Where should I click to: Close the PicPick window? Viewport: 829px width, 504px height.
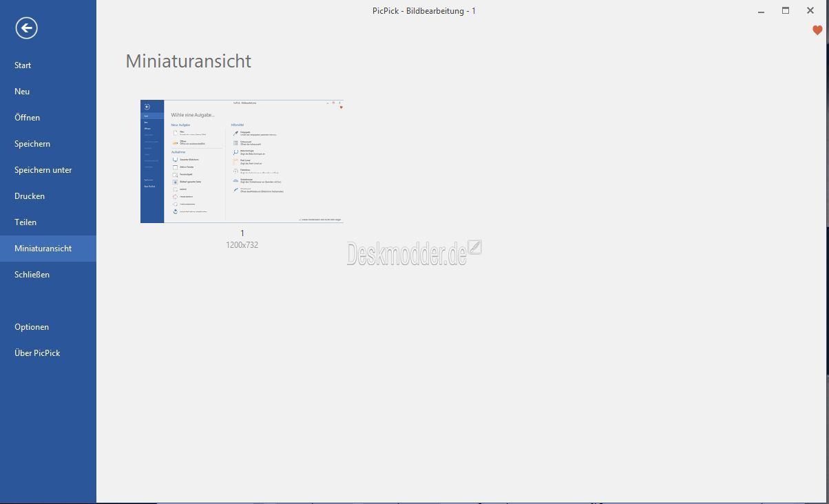click(810, 11)
